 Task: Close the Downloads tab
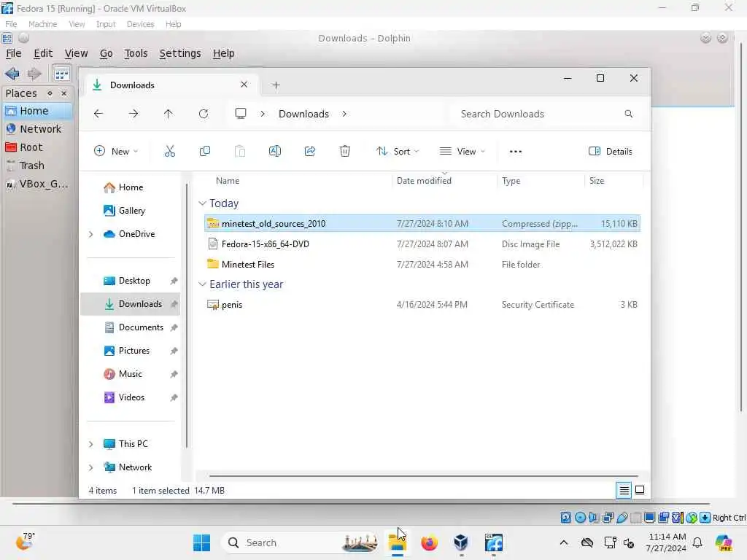(x=244, y=85)
